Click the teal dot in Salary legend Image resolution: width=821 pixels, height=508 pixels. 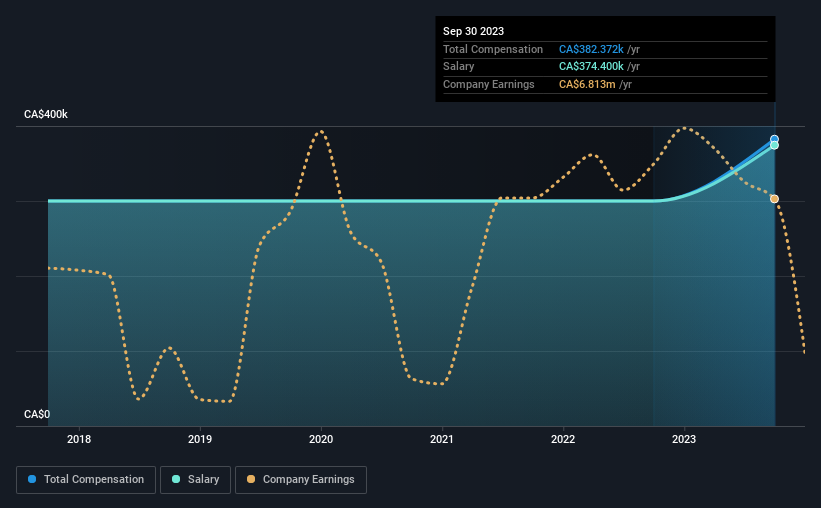[x=176, y=479]
